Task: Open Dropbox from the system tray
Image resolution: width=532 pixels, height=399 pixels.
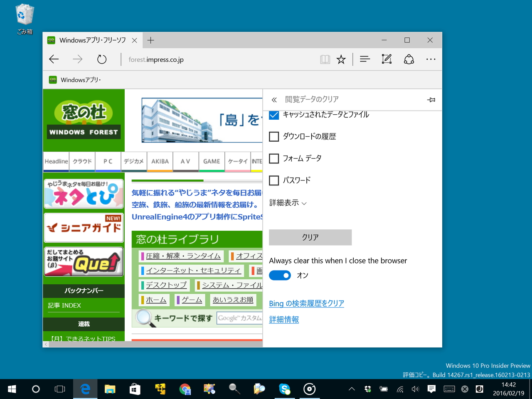Action: pyautogui.click(x=368, y=389)
